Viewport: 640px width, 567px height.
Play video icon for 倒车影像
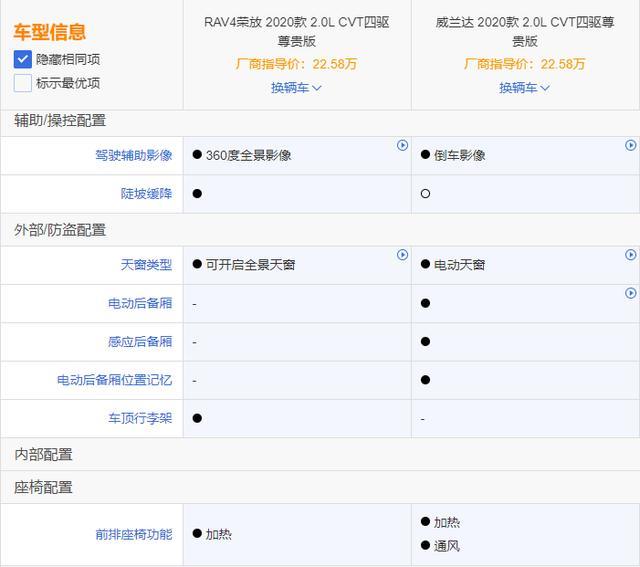coord(631,145)
